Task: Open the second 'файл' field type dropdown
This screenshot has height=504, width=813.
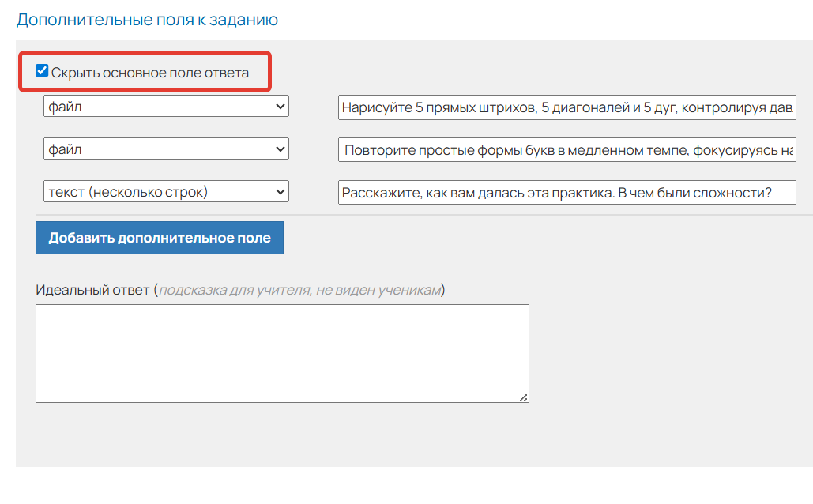Action: (166, 148)
